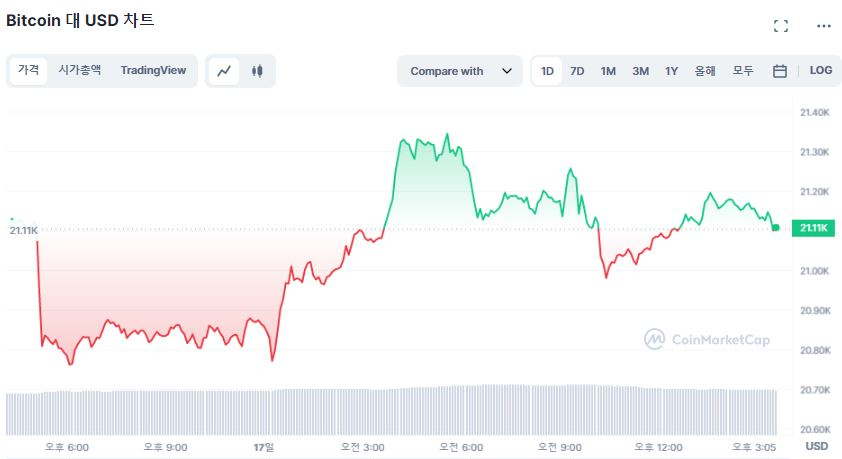Image resolution: width=842 pixels, height=459 pixels.
Task: Open the calendar date range picker
Action: (x=780, y=71)
